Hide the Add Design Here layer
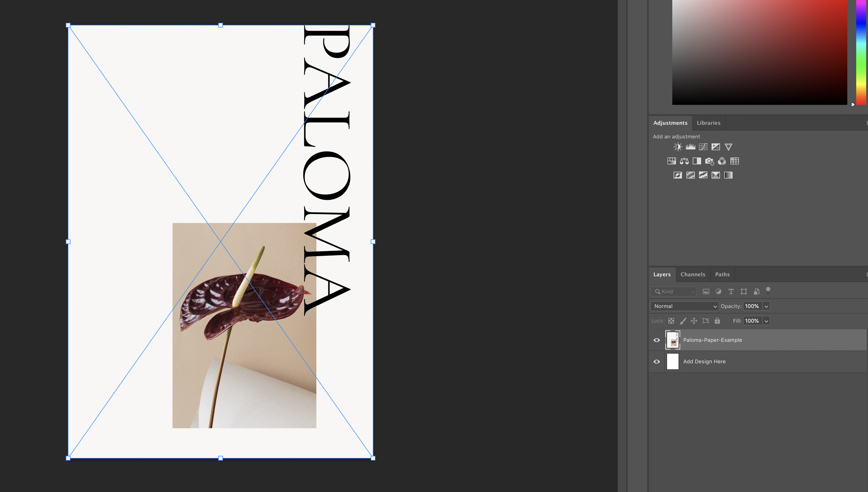The height and width of the screenshot is (492, 868). (657, 361)
